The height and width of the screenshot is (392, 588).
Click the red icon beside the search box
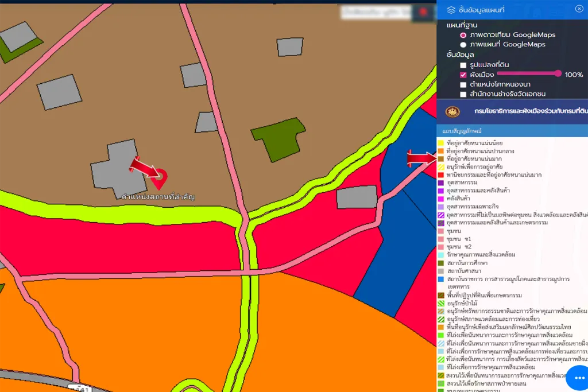(x=424, y=12)
